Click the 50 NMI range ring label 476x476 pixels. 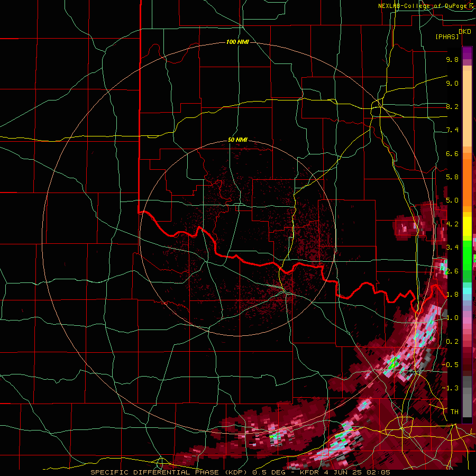coord(237,140)
